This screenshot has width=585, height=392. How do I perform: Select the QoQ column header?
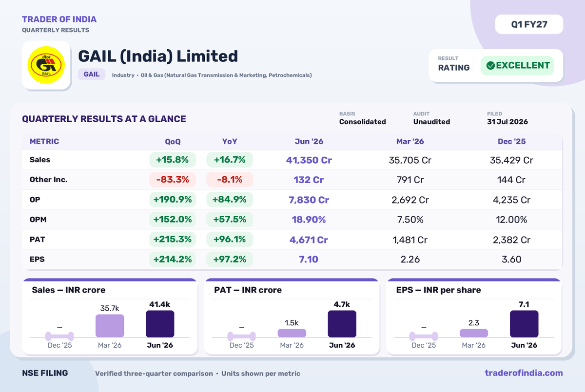click(173, 141)
